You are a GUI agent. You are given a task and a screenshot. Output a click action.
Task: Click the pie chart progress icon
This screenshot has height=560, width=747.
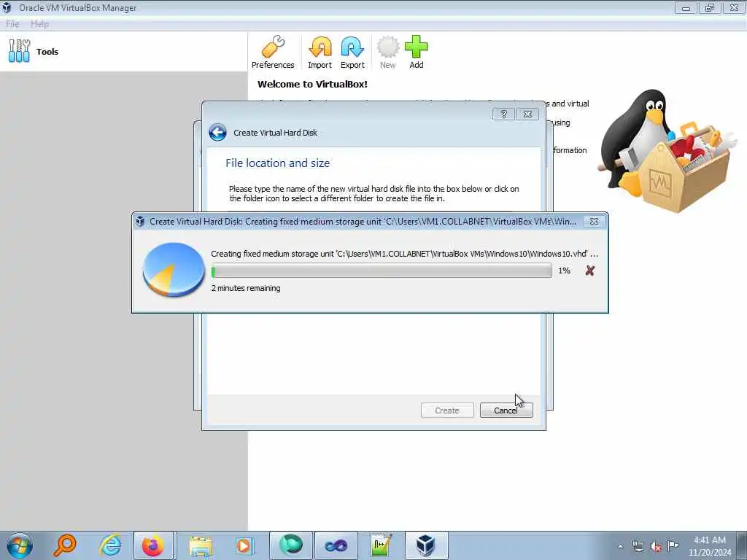tap(174, 270)
